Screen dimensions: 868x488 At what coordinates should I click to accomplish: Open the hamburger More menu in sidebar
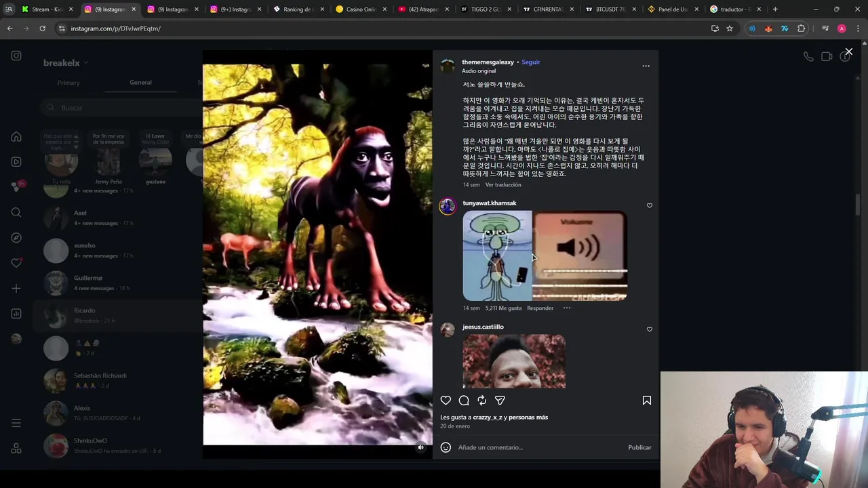tap(16, 423)
